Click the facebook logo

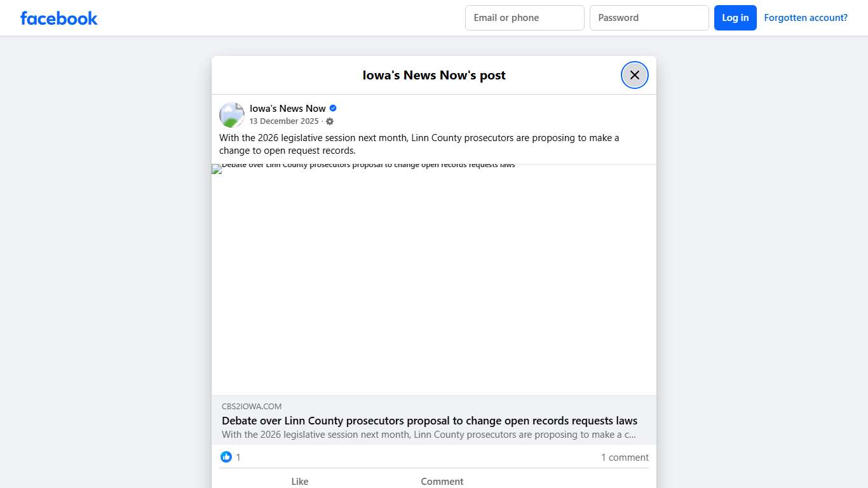coord(58,18)
